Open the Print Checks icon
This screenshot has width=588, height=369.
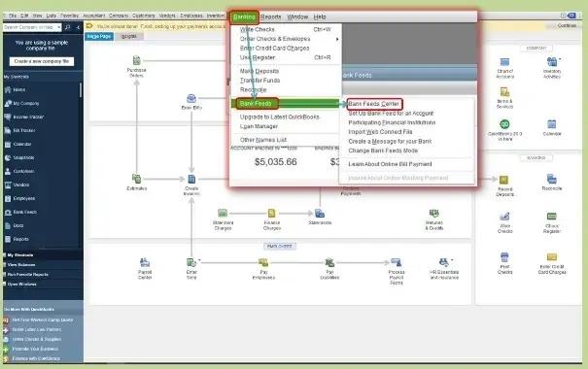(504, 257)
